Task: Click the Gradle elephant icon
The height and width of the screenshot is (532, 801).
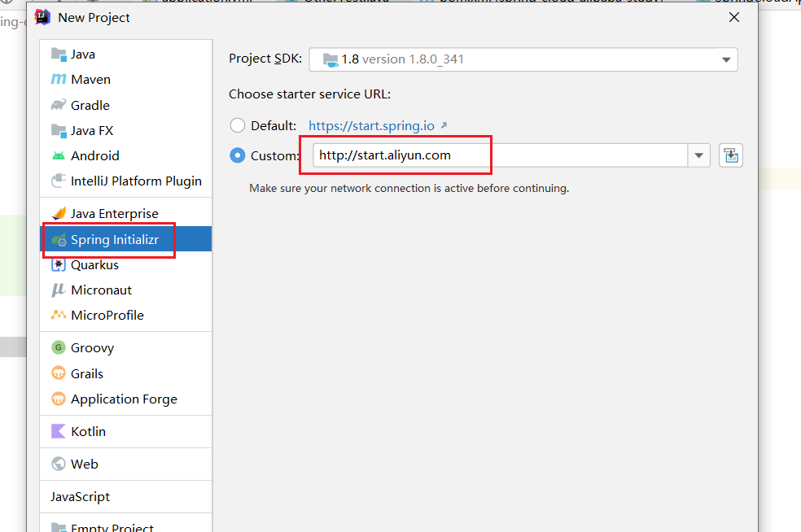Action: 59,105
